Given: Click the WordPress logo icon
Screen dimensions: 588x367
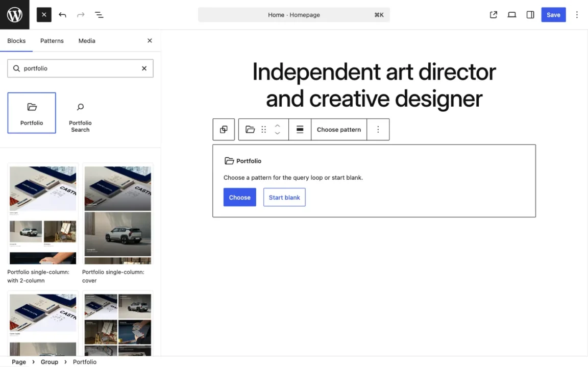Looking at the screenshot, I should point(15,15).
